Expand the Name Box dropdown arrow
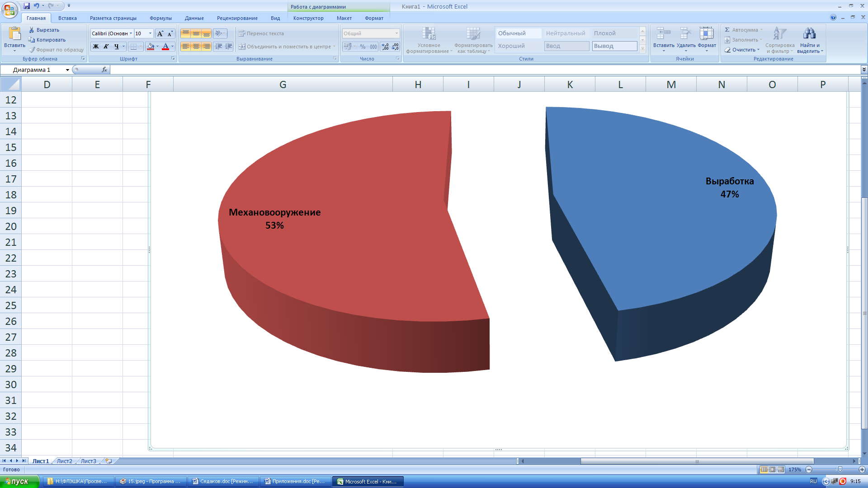This screenshot has height=488, width=868. pyautogui.click(x=67, y=70)
